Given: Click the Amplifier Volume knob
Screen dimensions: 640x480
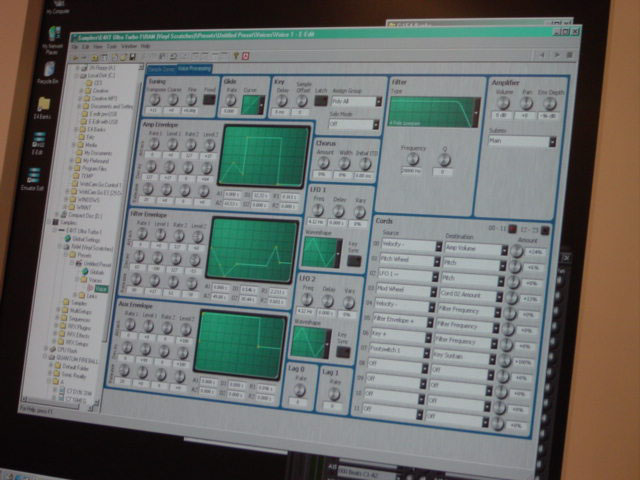Looking at the screenshot, I should pos(503,103).
